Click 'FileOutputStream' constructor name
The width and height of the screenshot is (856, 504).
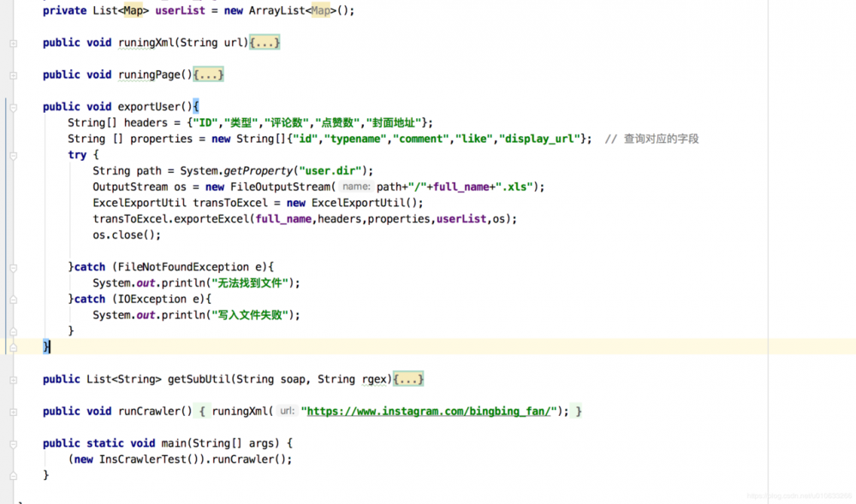click(x=280, y=187)
